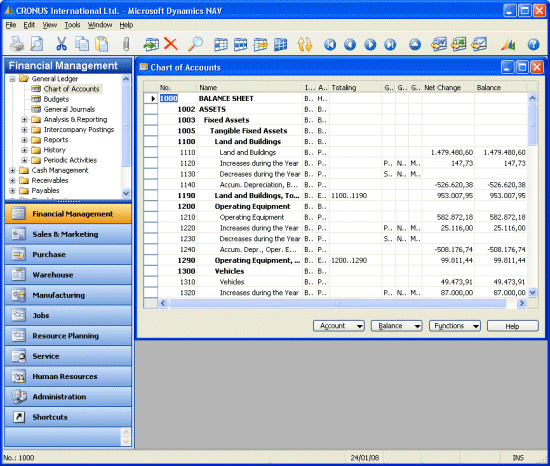Open Print Preview from the toolbar
Image resolution: width=550 pixels, height=466 pixels.
[36, 44]
